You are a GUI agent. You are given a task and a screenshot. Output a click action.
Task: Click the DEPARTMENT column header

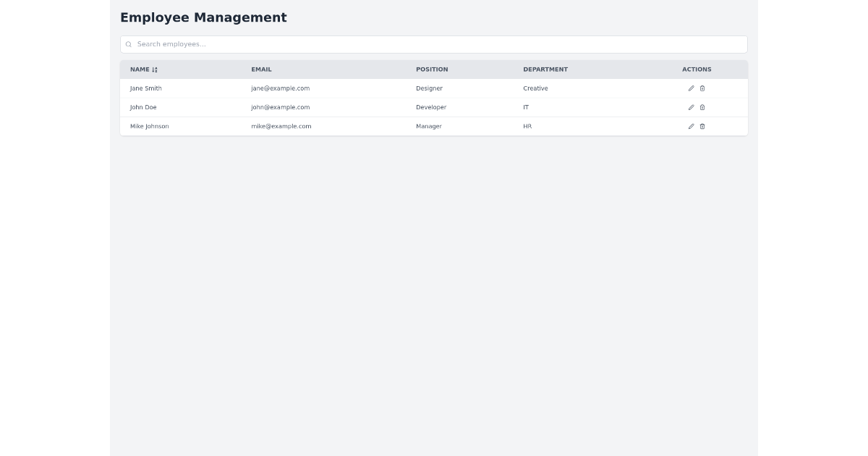(545, 69)
